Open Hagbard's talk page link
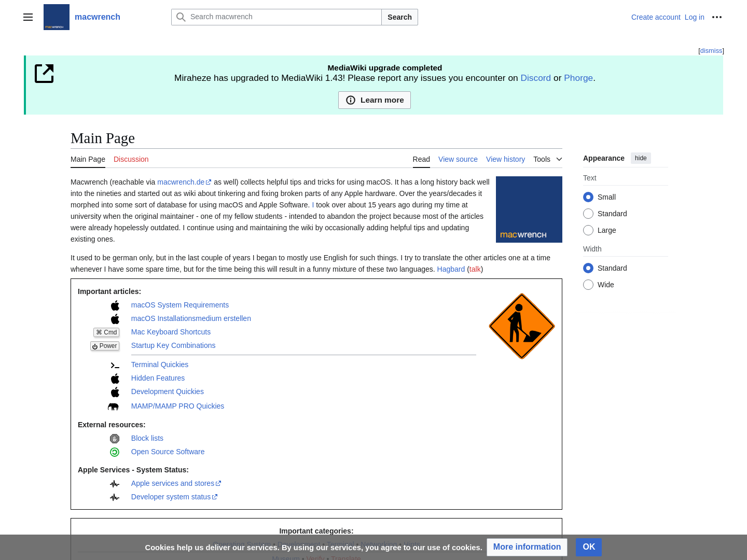This screenshot has height=560, width=747. (x=475, y=269)
